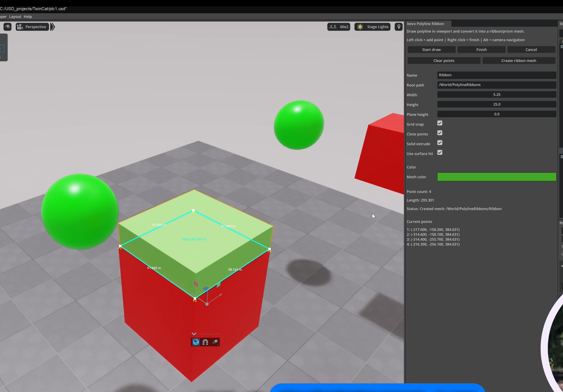Click the Plane height value field

pos(497,114)
